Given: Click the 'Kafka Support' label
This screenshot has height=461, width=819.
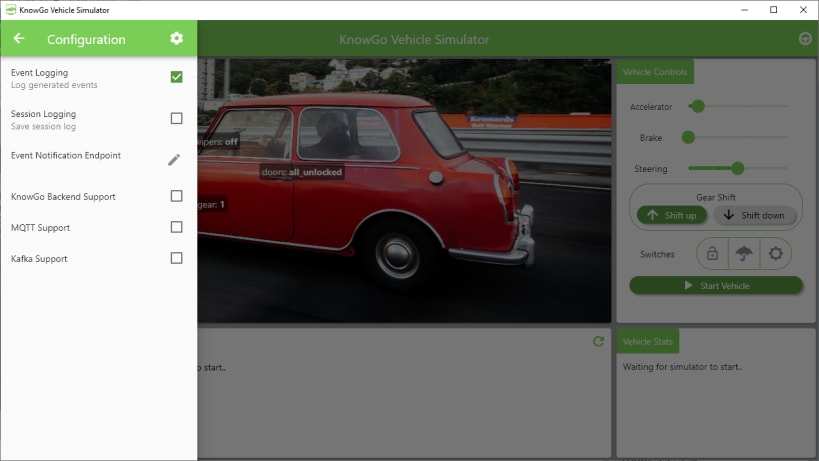Looking at the screenshot, I should (x=39, y=258).
